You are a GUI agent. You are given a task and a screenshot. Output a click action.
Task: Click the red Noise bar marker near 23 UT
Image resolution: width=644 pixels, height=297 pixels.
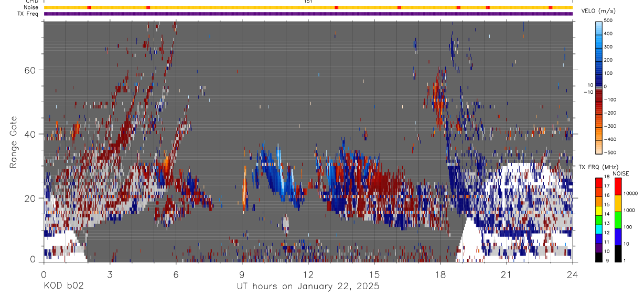[x=550, y=7]
